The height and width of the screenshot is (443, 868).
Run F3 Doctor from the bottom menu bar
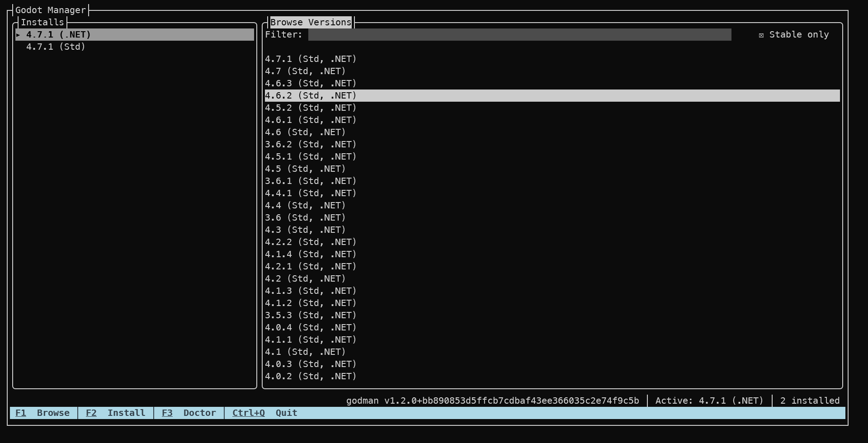(189, 413)
